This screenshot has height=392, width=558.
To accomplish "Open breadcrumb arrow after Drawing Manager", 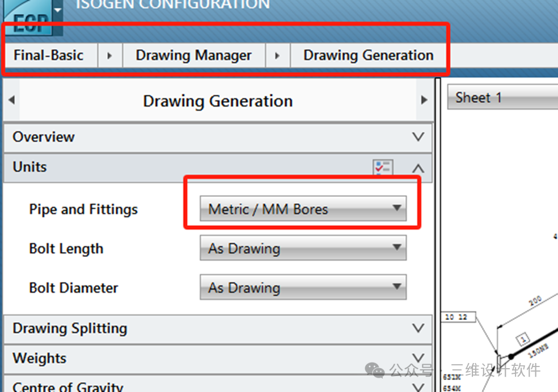I will coord(277,56).
